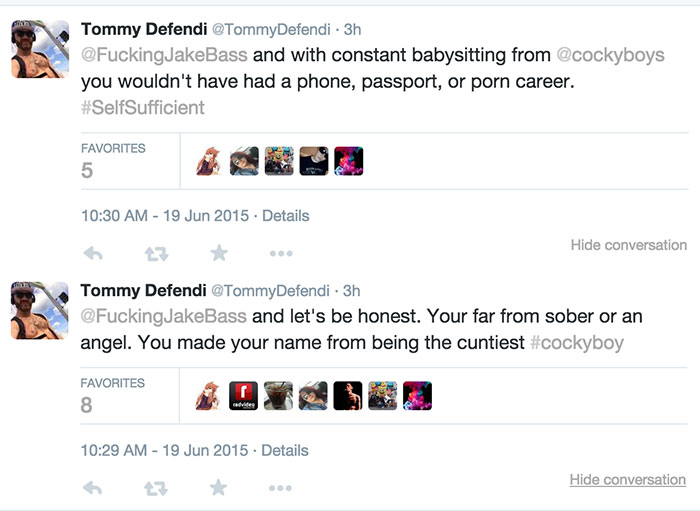
Task: View the 8 favorites count
Action: (87, 406)
